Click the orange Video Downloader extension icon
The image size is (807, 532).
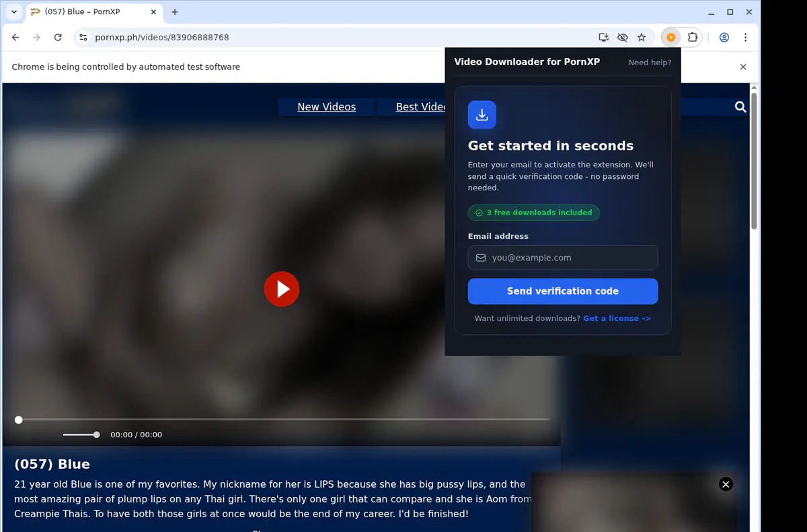pyautogui.click(x=670, y=38)
